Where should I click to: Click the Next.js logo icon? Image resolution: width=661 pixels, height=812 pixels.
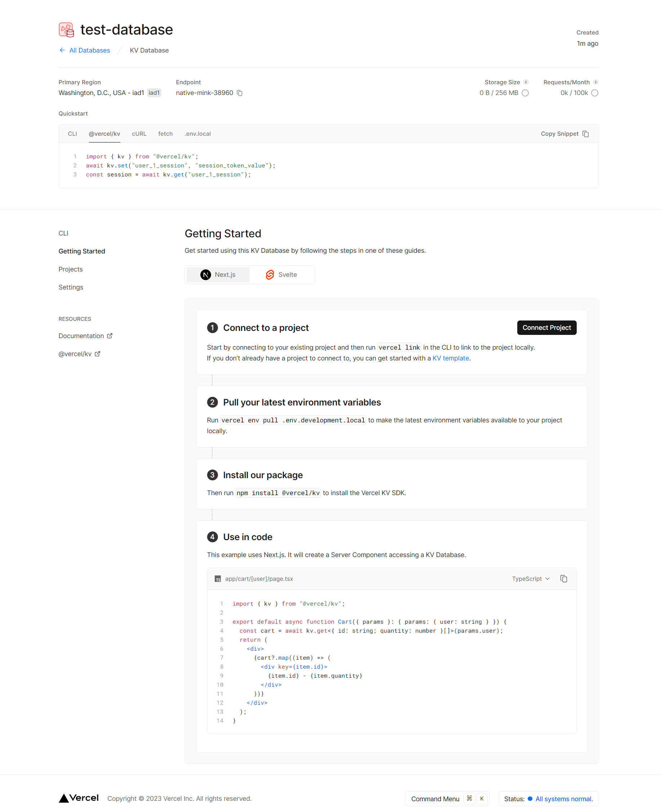(x=206, y=275)
